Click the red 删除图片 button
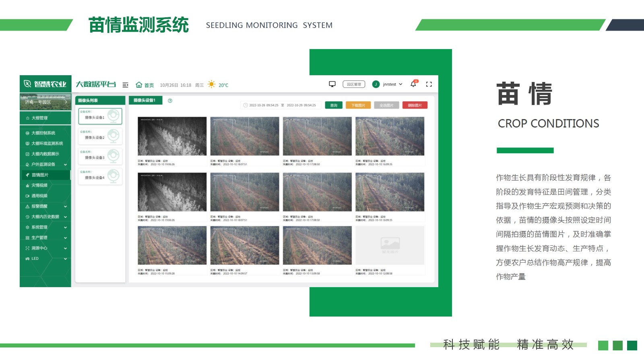The image size is (644, 362). pyautogui.click(x=415, y=105)
